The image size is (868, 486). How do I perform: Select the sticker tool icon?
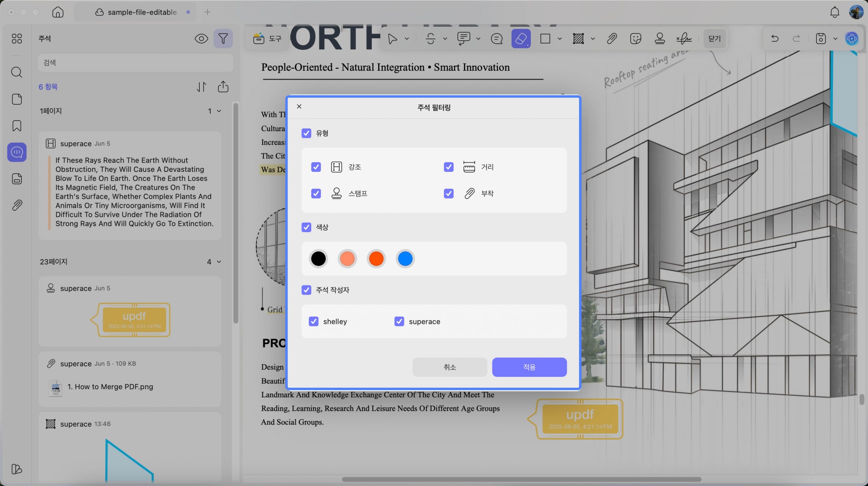point(635,39)
